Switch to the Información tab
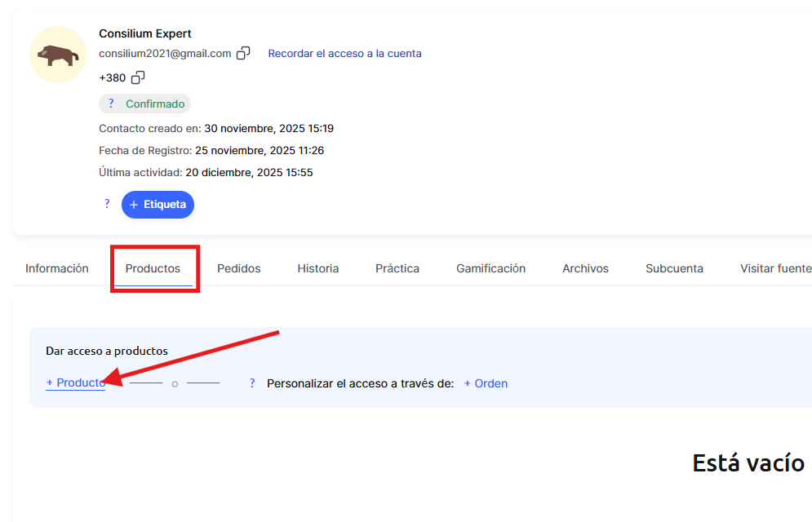Screen dimensions: 812x522 point(57,268)
